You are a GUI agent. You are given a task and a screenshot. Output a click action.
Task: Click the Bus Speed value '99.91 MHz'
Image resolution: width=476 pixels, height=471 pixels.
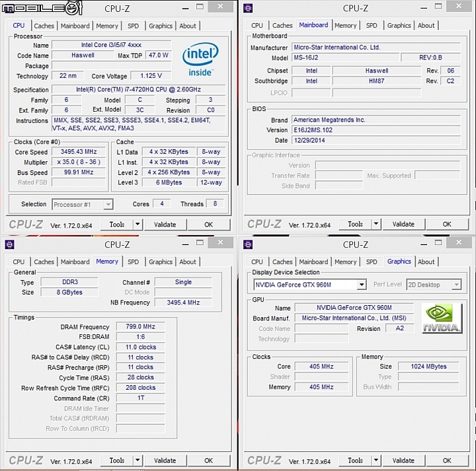tap(79, 172)
